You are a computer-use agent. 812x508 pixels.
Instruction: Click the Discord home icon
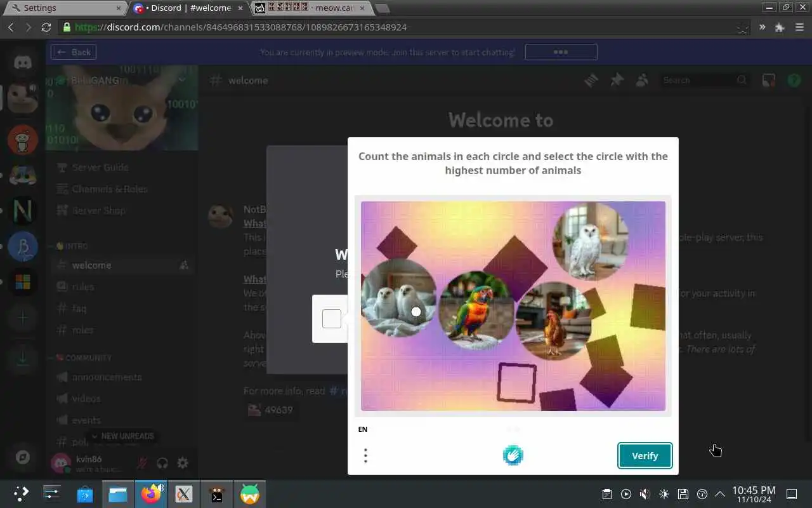point(23,62)
